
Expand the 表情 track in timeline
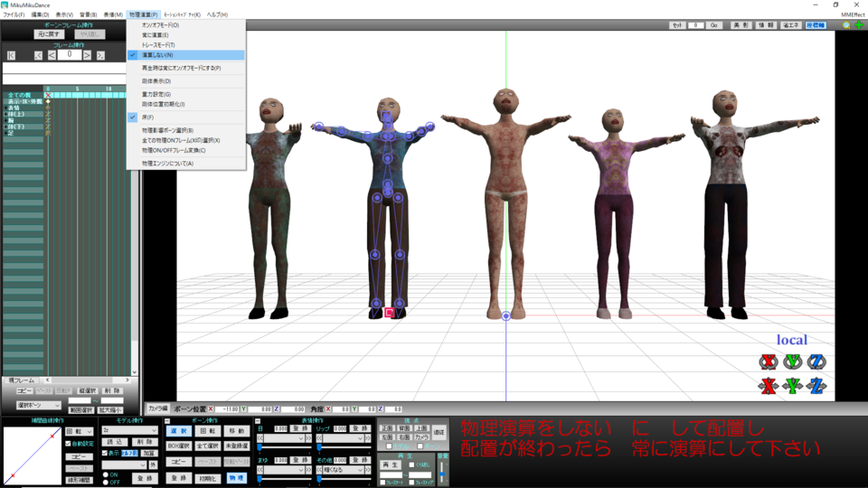[x=5, y=108]
